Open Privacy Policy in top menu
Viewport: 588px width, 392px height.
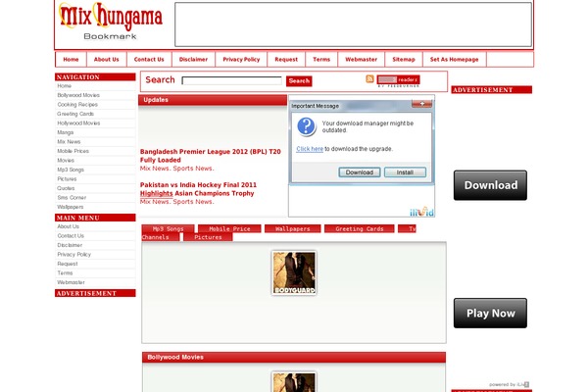241,59
